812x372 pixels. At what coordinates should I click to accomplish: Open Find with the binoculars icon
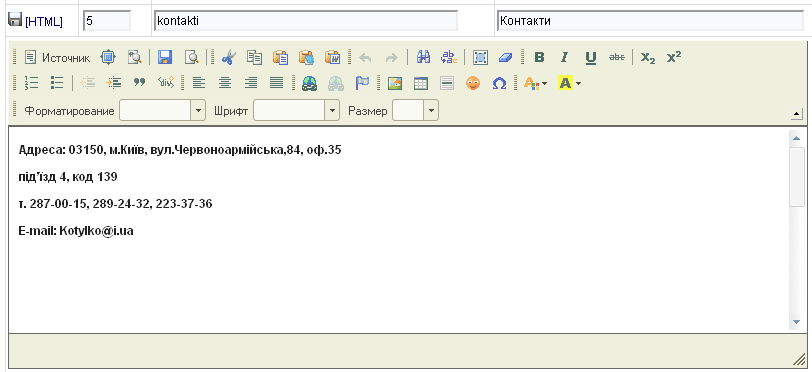[x=424, y=58]
